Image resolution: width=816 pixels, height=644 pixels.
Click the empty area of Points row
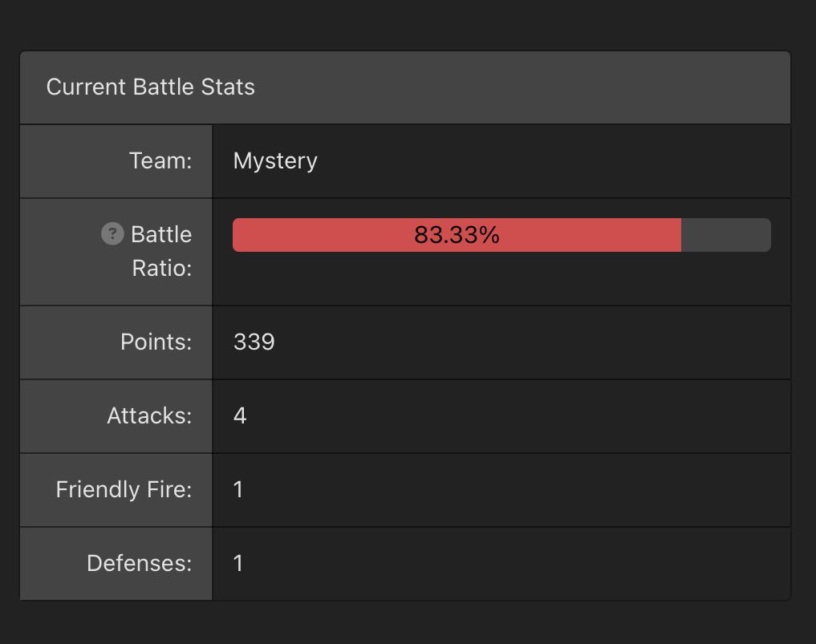pos(533,342)
